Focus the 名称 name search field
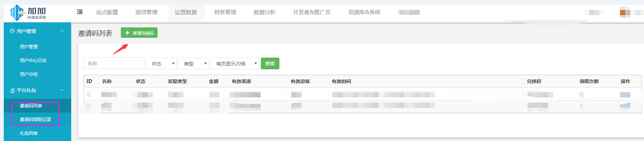Image resolution: width=644 pixels, height=141 pixels. point(114,63)
